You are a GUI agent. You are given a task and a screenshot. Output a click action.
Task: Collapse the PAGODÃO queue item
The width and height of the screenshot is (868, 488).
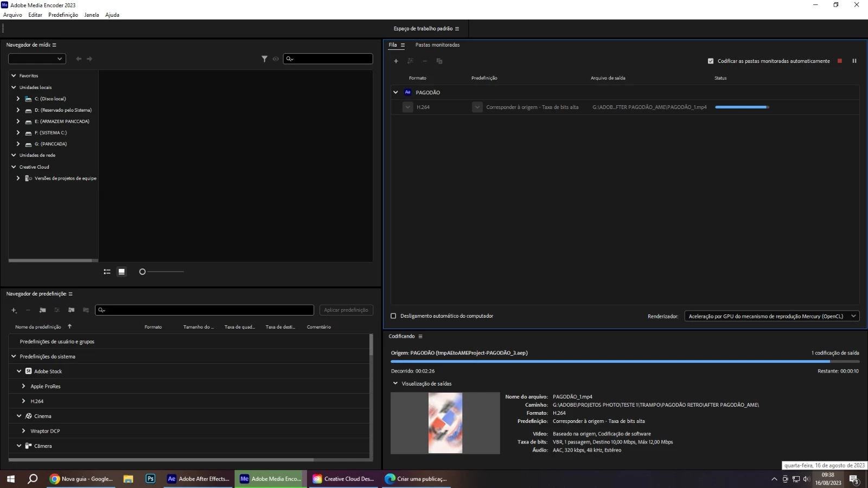pos(395,93)
